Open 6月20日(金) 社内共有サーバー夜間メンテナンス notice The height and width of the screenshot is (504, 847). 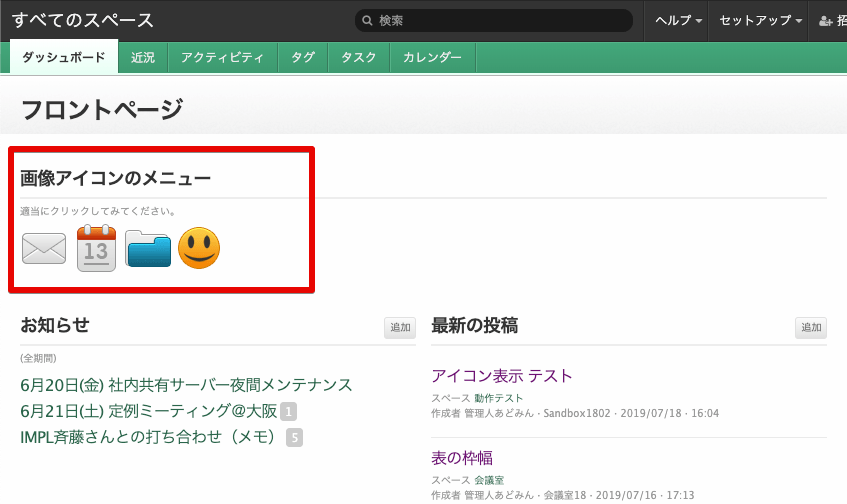pyautogui.click(x=186, y=385)
